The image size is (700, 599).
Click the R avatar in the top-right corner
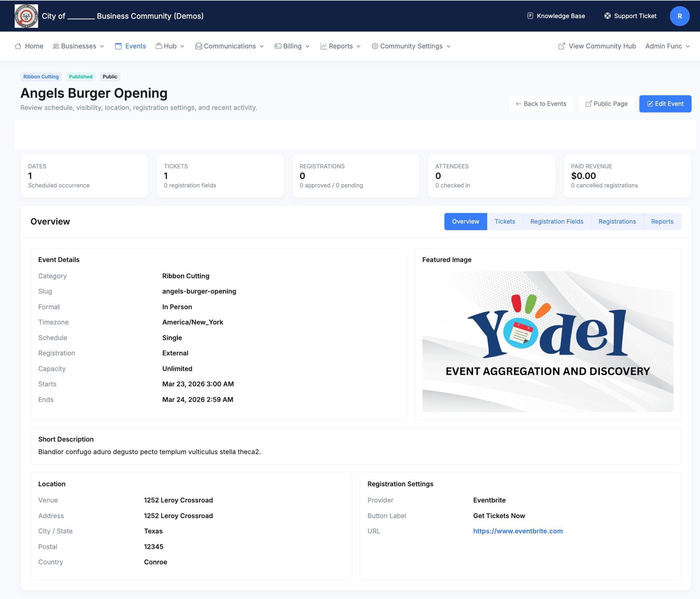(679, 16)
